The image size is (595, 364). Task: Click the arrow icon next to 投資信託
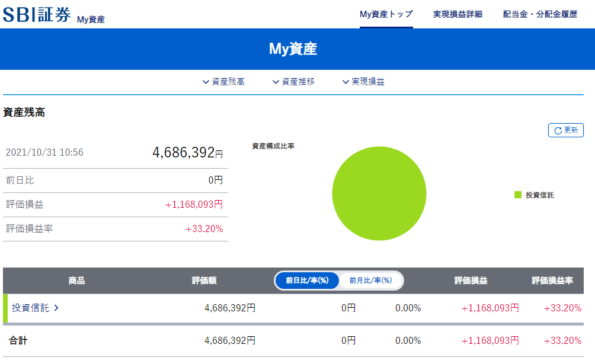(56, 308)
